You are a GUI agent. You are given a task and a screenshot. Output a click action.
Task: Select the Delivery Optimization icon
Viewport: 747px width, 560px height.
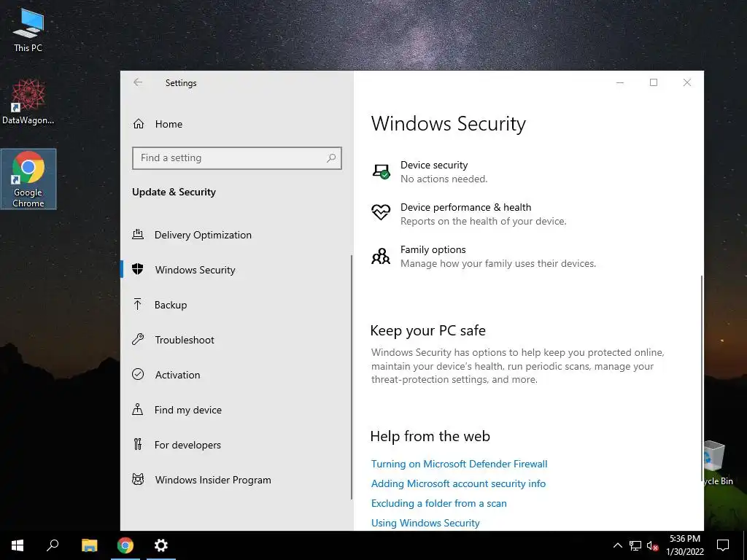coord(138,234)
